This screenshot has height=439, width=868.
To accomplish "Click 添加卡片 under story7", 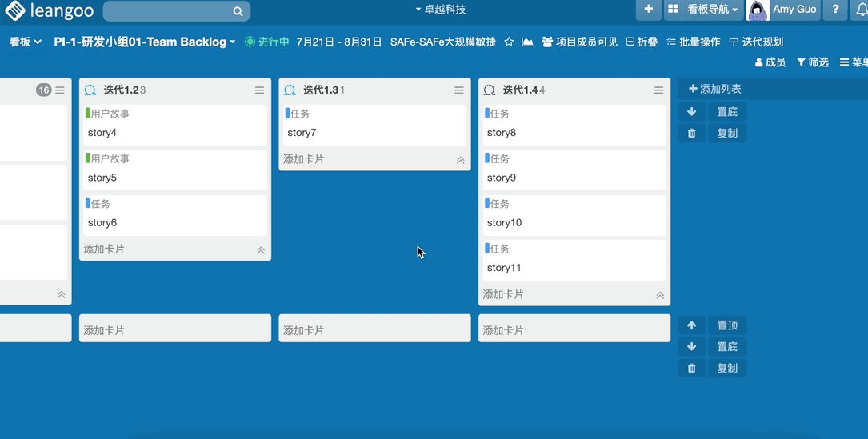I will click(304, 159).
